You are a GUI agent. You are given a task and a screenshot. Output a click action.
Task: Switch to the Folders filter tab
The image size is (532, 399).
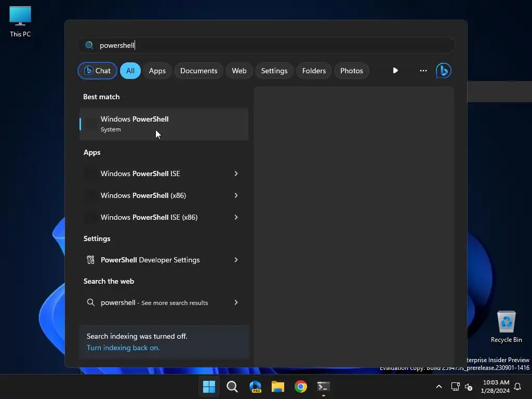314,71
